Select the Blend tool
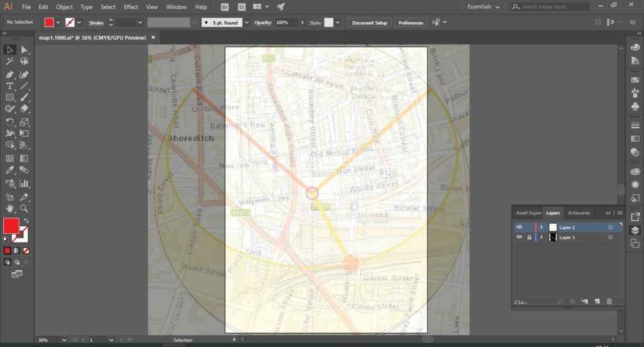644x347 pixels. click(x=25, y=170)
